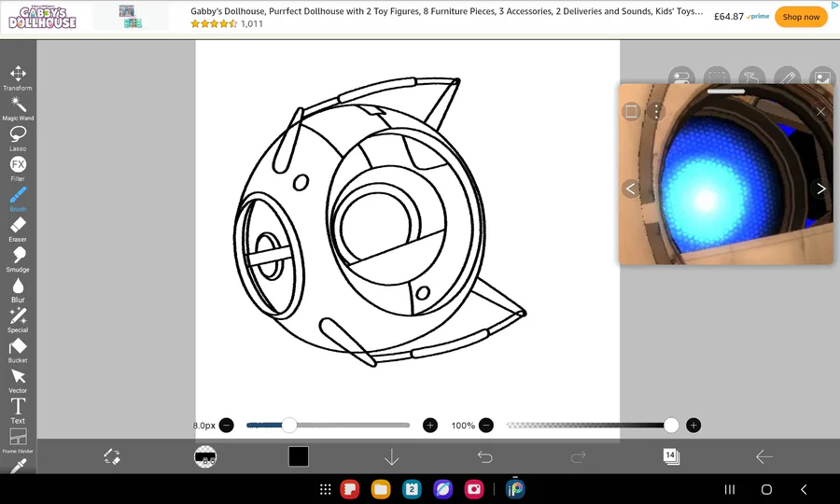Increase brush size with plus button
This screenshot has width=840, height=504.
coord(430,426)
